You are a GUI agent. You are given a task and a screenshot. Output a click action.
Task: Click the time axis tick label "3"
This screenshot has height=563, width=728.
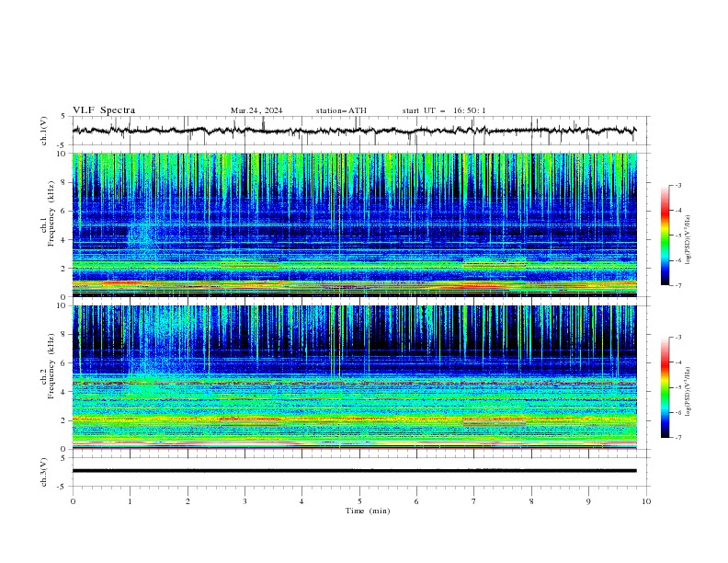pos(245,501)
